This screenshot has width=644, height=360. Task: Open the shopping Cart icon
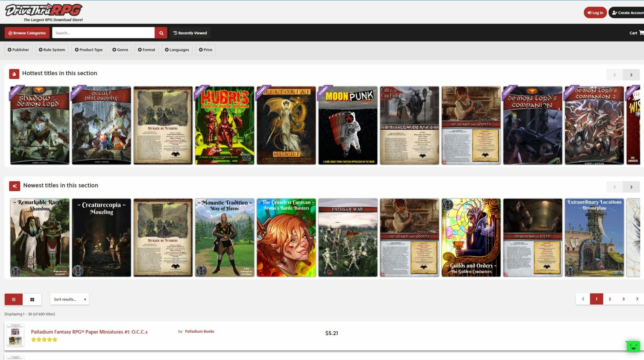pyautogui.click(x=640, y=33)
